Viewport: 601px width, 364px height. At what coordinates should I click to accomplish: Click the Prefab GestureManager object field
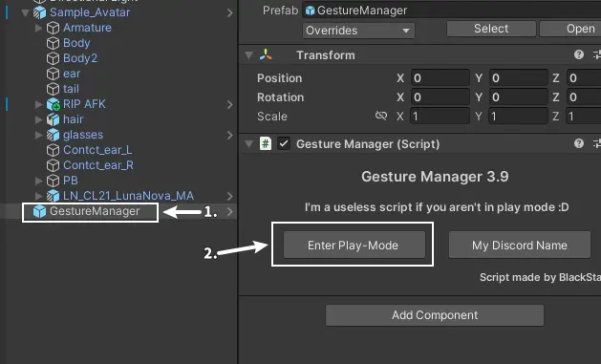click(452, 11)
